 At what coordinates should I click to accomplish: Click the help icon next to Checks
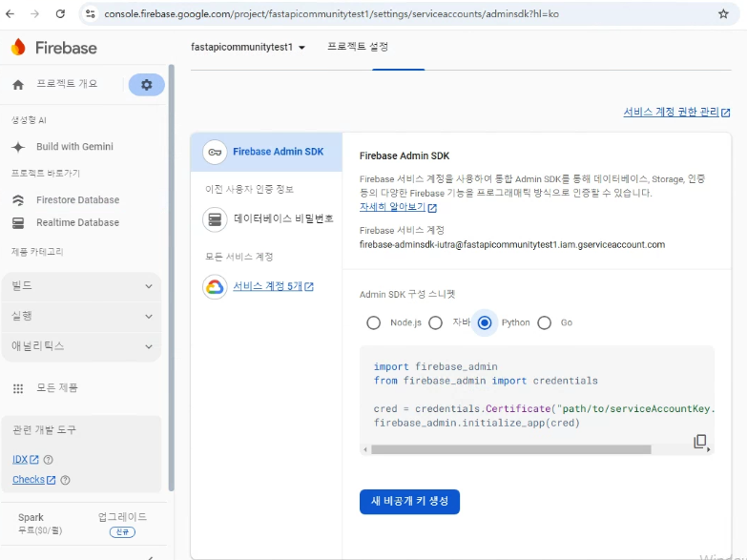point(65,480)
